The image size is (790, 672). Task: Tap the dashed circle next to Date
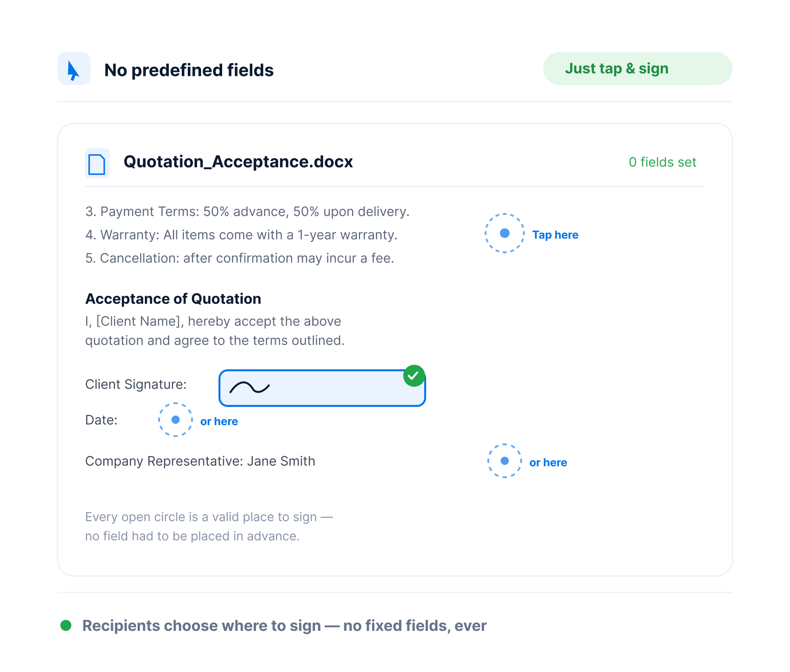click(176, 420)
